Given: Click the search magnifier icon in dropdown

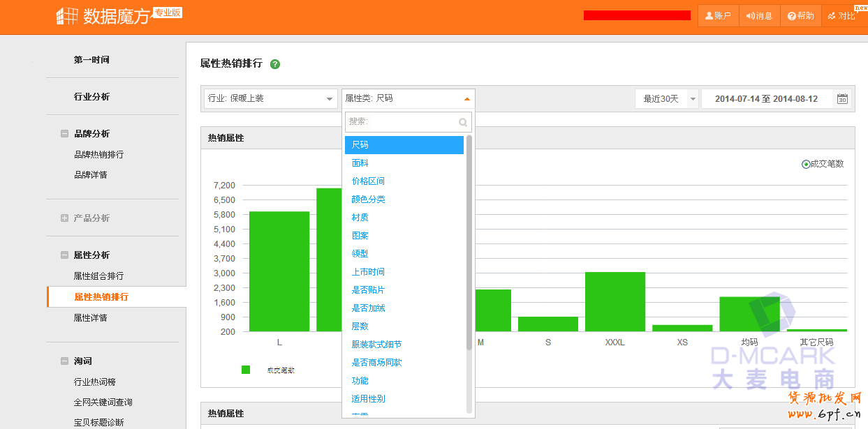Looking at the screenshot, I should click(x=462, y=122).
